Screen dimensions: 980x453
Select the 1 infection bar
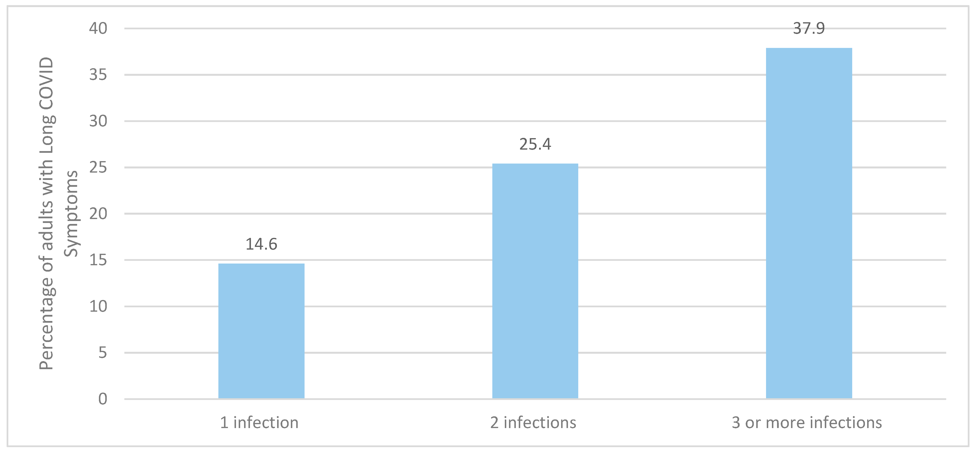click(x=261, y=331)
